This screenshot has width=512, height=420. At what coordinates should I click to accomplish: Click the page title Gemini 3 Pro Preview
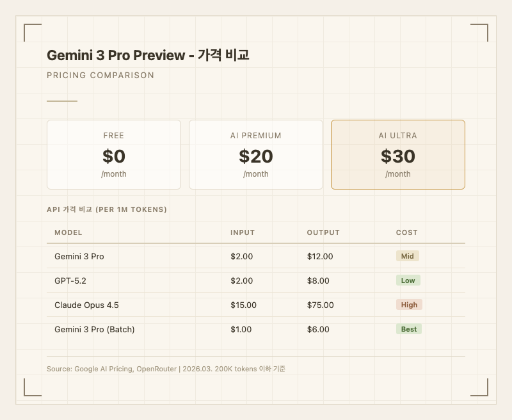(x=116, y=55)
